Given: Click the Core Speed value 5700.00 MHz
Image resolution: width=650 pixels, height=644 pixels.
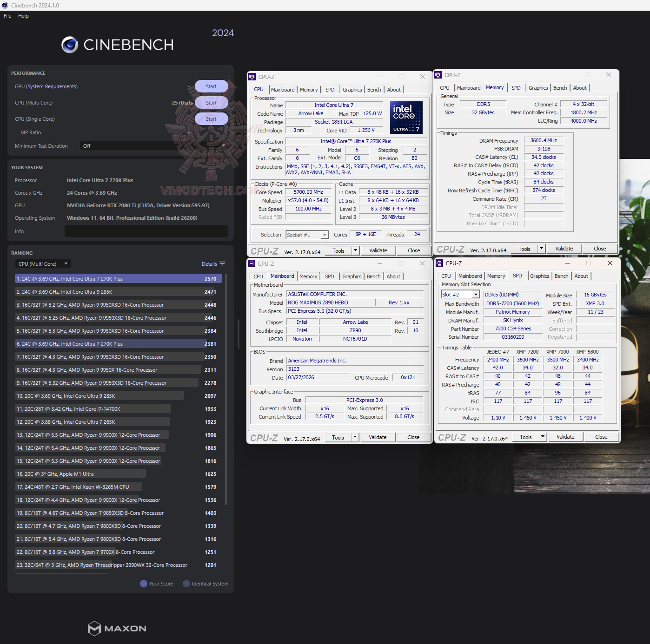Looking at the screenshot, I should point(308,192).
